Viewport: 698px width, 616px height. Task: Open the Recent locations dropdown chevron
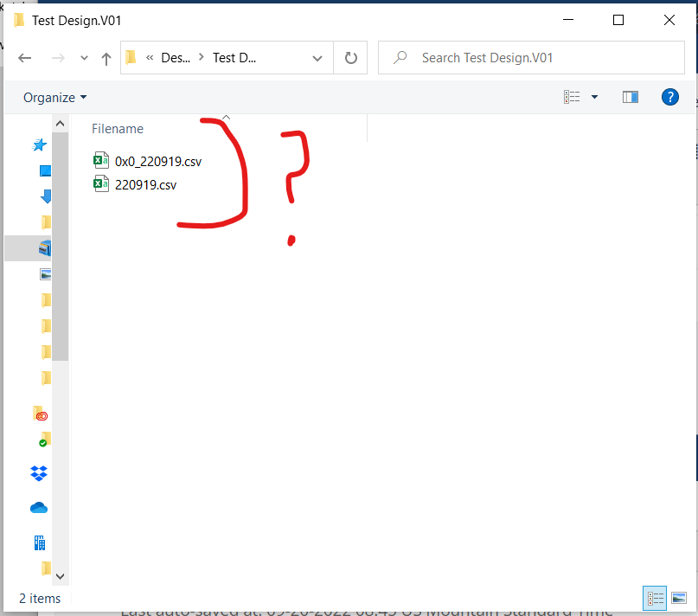tap(84, 58)
